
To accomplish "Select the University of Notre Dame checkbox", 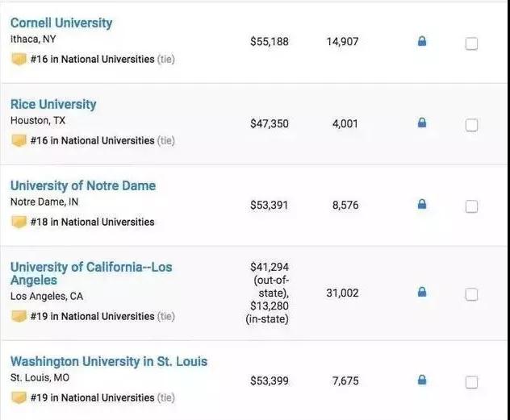I will coord(471,206).
